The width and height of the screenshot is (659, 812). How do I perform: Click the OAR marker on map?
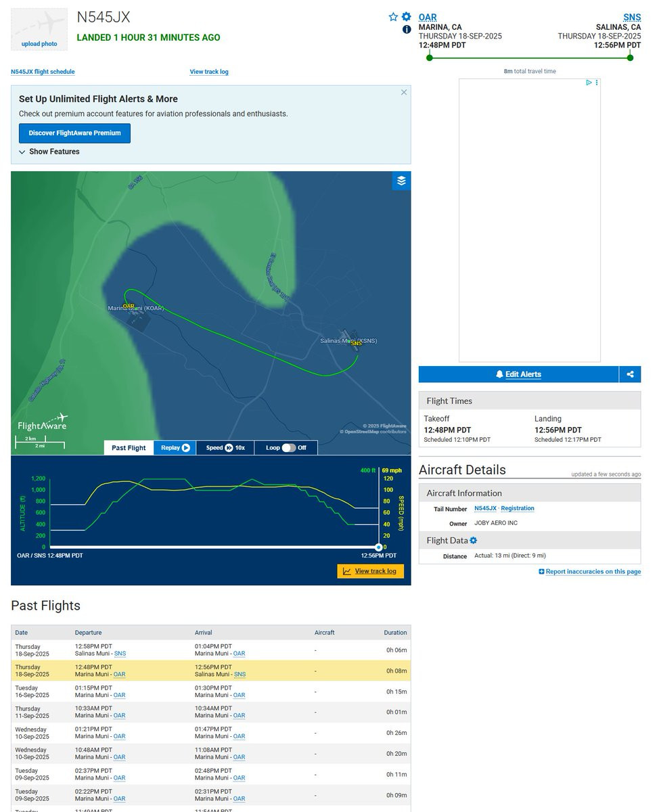(129, 306)
